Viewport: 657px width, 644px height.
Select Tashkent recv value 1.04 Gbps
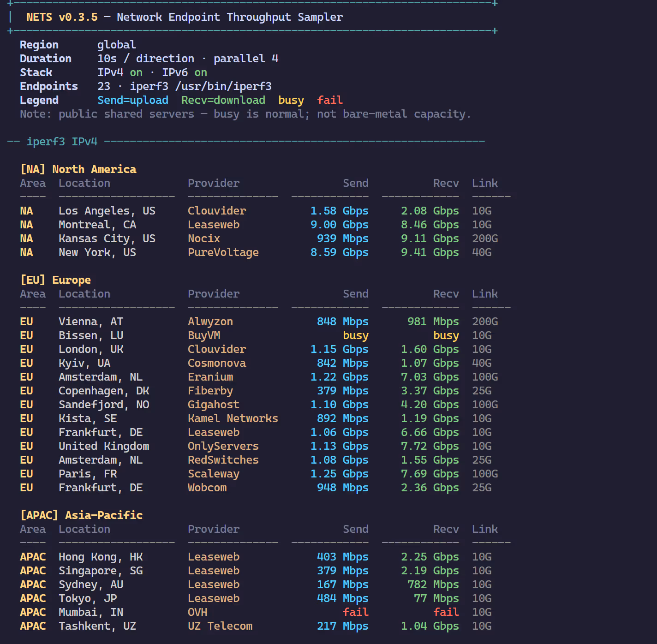click(x=430, y=626)
